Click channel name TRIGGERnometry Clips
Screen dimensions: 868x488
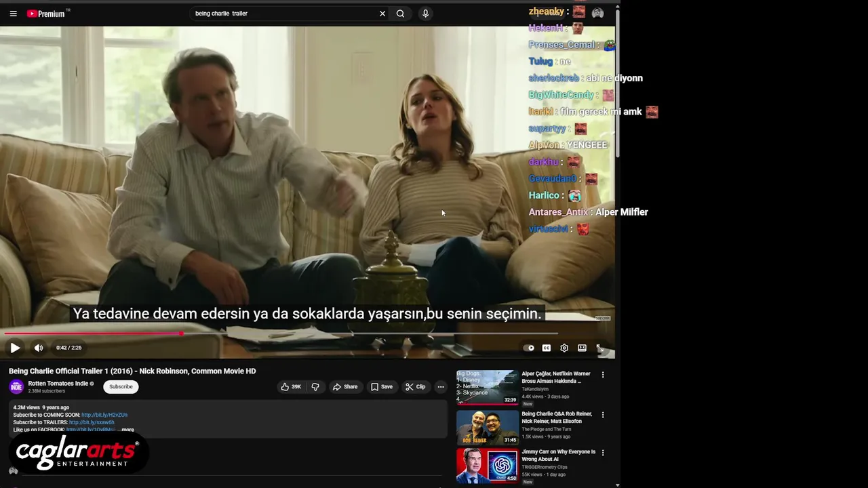coord(545,467)
